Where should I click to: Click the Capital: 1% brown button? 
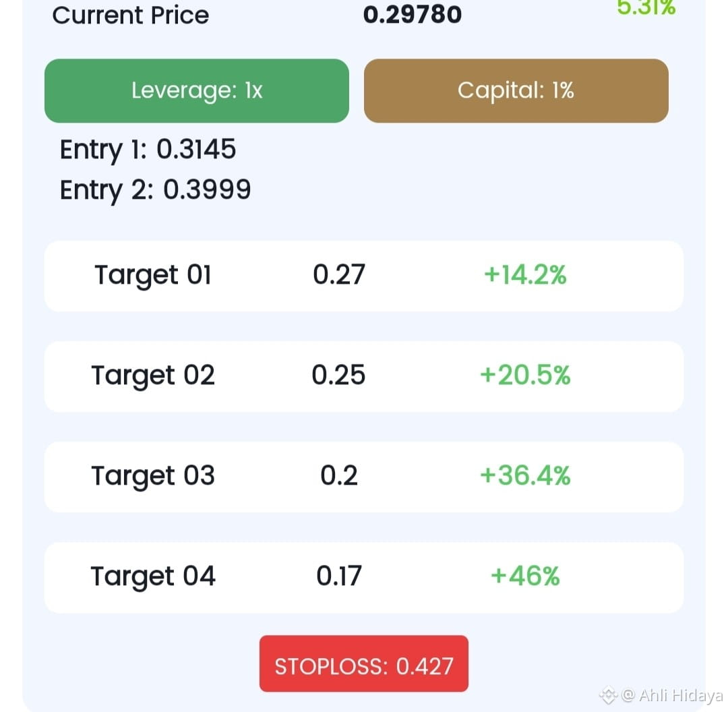click(516, 90)
